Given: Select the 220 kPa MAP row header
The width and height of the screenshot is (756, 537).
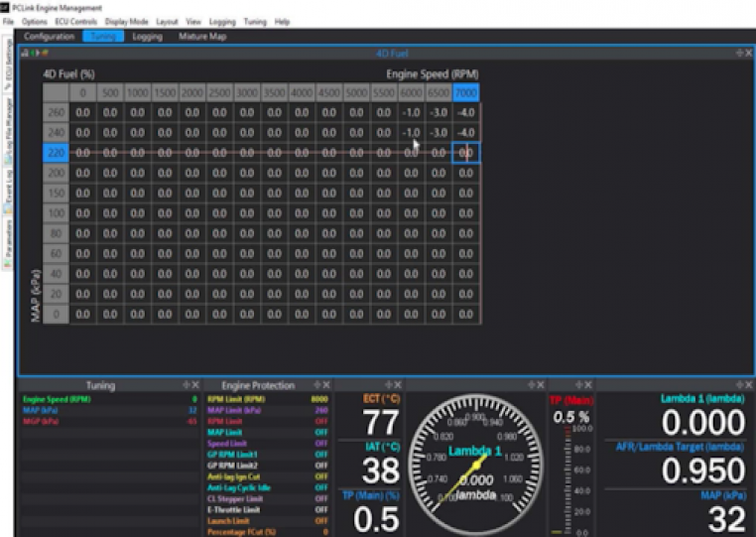Looking at the screenshot, I should (x=56, y=153).
